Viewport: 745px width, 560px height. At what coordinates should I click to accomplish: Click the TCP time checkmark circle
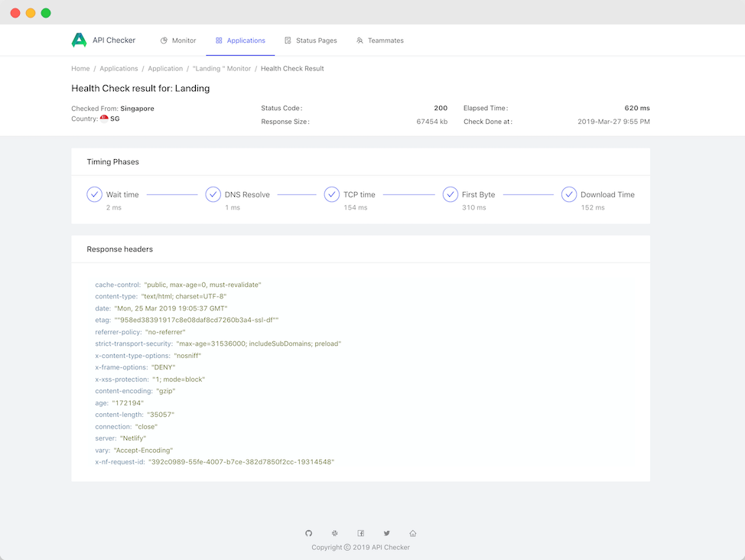click(x=332, y=194)
